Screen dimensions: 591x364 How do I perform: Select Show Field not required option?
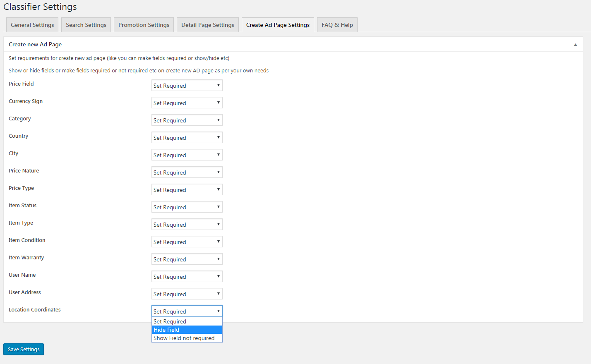coord(187,338)
